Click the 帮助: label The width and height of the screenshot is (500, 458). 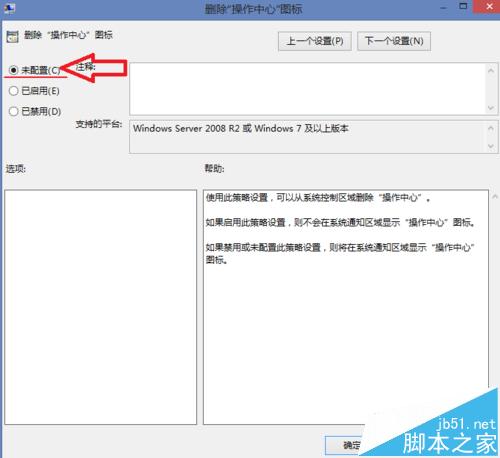[214, 169]
